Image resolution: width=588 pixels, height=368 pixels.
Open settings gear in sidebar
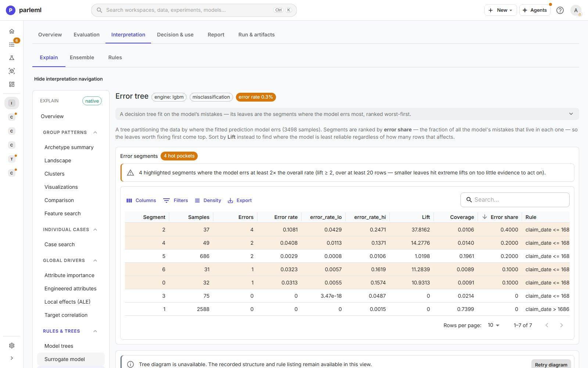coord(12,346)
